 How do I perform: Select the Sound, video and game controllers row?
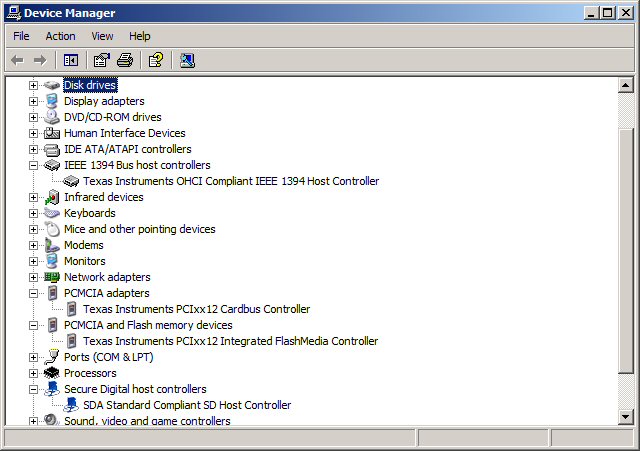point(147,420)
